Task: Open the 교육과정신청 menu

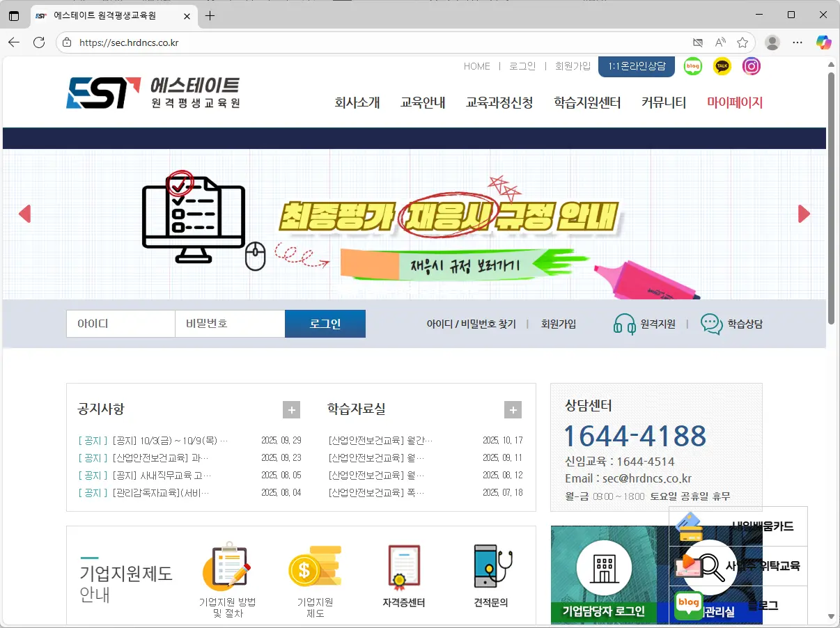Action: pyautogui.click(x=499, y=102)
